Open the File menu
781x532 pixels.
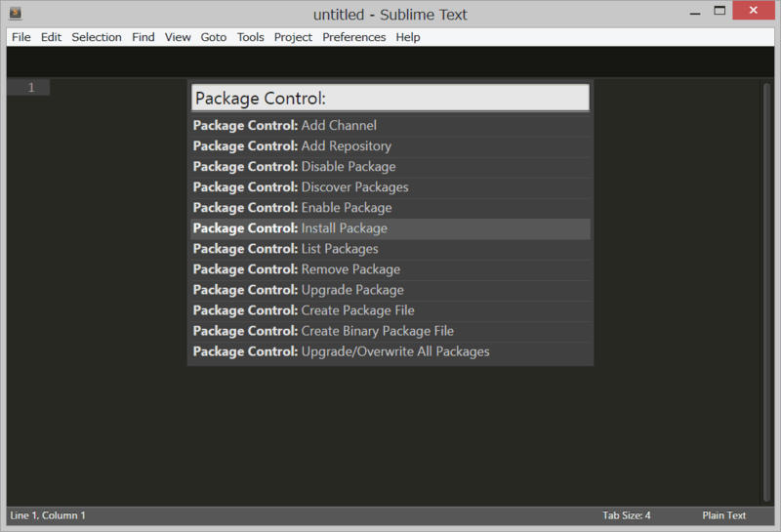coord(21,37)
